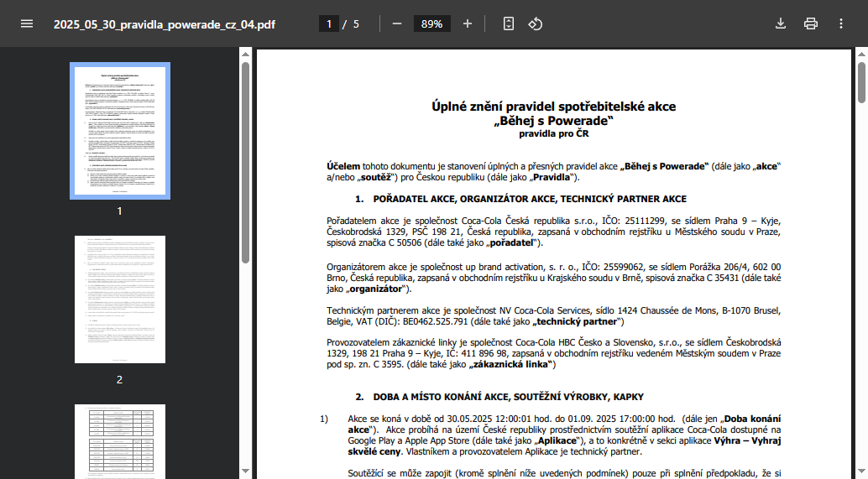Click the bold phrase 'technický partner'
868x479 pixels.
tap(577, 321)
